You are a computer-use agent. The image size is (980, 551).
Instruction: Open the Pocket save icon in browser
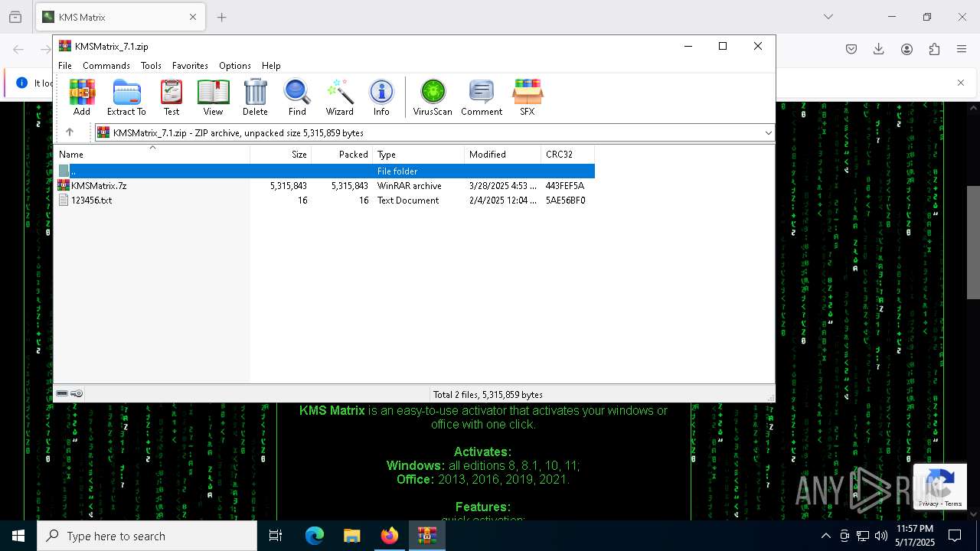pyautogui.click(x=851, y=49)
